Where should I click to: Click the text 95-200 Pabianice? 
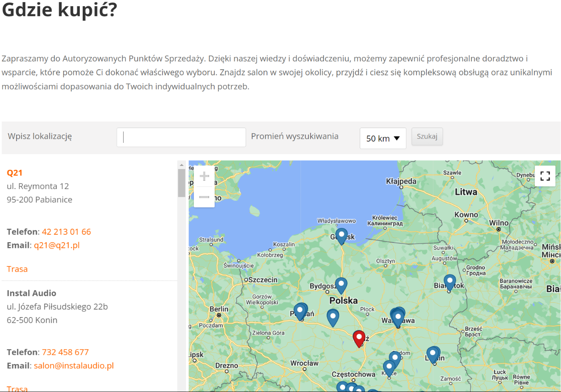tap(40, 200)
